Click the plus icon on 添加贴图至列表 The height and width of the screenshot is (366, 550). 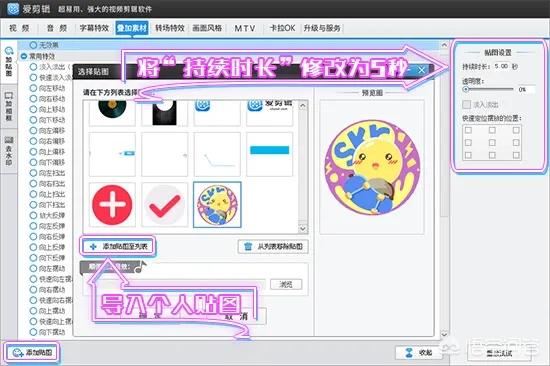coord(93,247)
